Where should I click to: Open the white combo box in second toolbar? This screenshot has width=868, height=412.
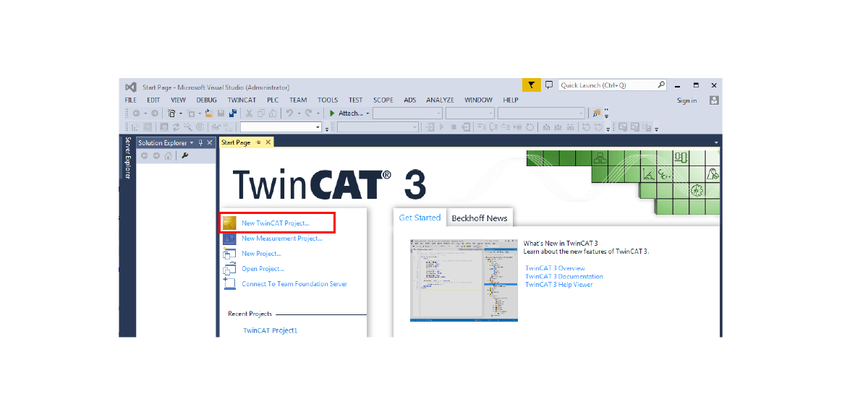(281, 127)
